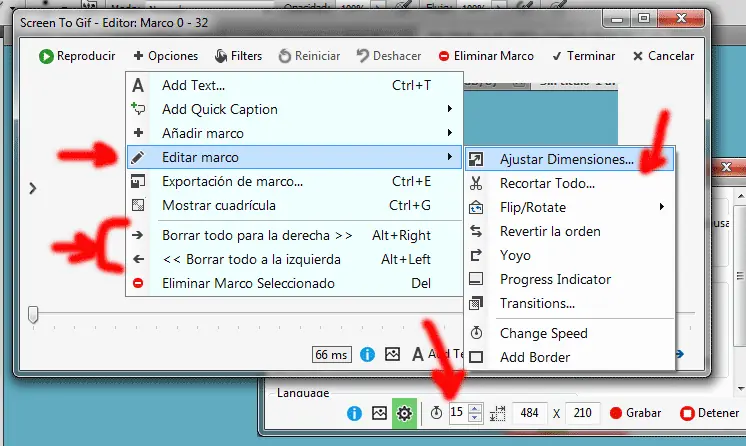
Task: Click Deshacer to undo
Action: pyautogui.click(x=389, y=56)
